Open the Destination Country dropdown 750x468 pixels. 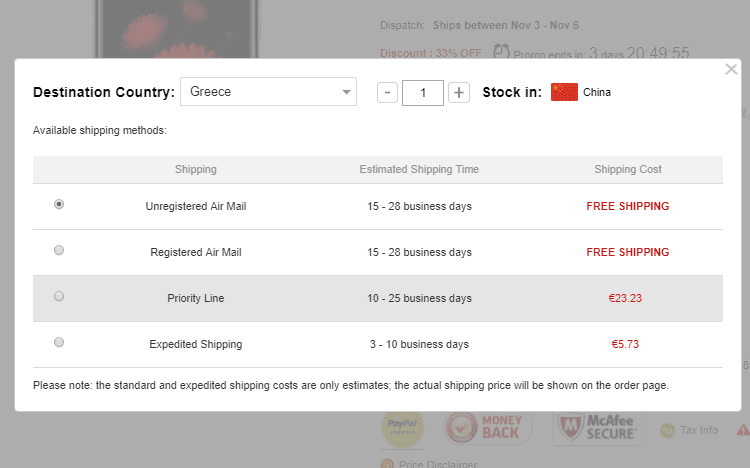pos(268,92)
